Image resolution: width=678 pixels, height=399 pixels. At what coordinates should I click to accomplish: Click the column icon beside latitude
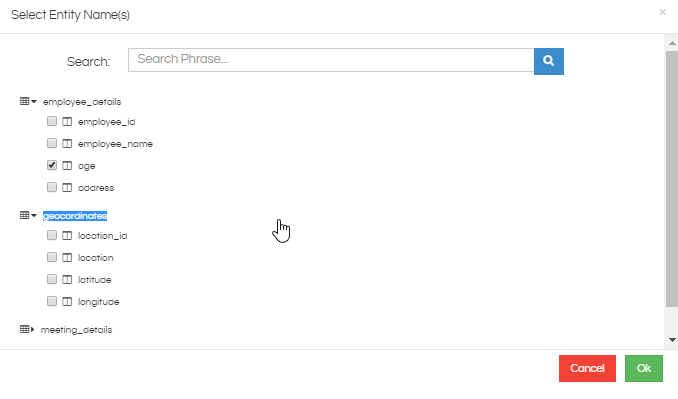click(x=67, y=279)
